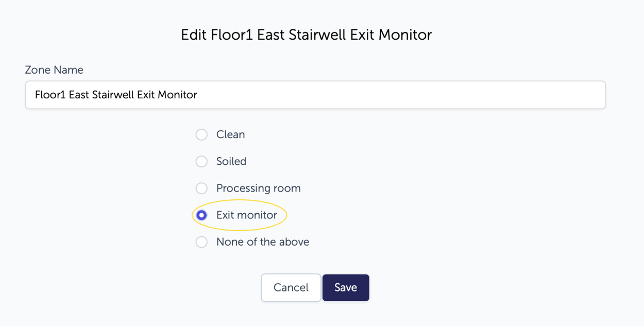Dismiss the dialog with Cancel
644x326 pixels.
pyautogui.click(x=291, y=287)
